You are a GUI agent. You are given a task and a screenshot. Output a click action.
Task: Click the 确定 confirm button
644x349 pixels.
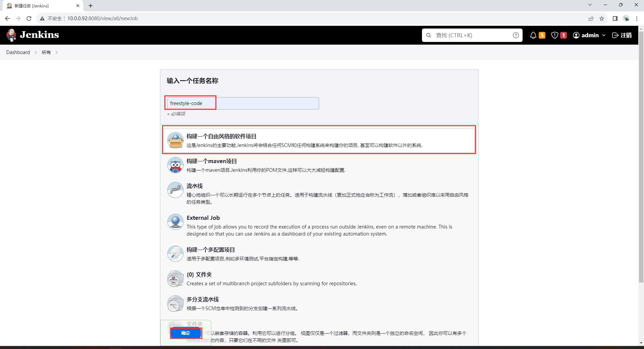click(x=186, y=333)
